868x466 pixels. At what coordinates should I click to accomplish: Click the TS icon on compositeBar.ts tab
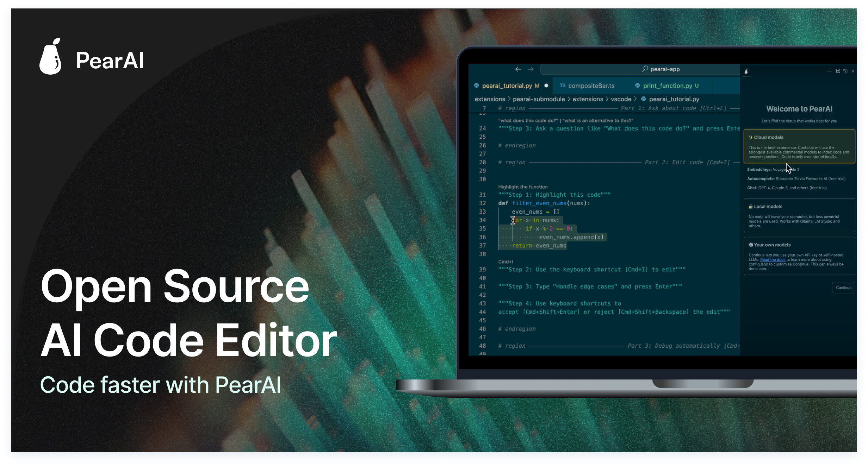(562, 86)
